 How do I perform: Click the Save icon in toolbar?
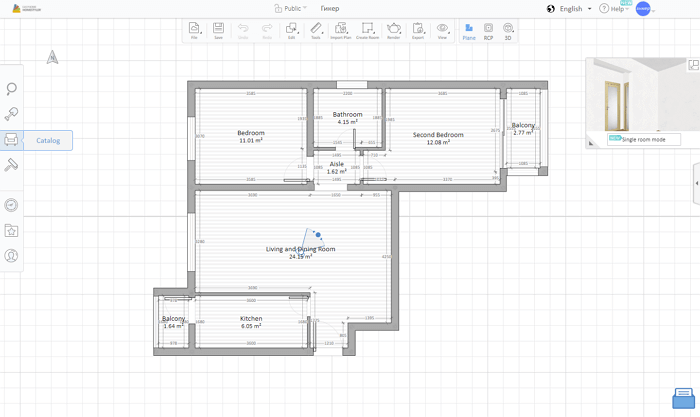(218, 31)
